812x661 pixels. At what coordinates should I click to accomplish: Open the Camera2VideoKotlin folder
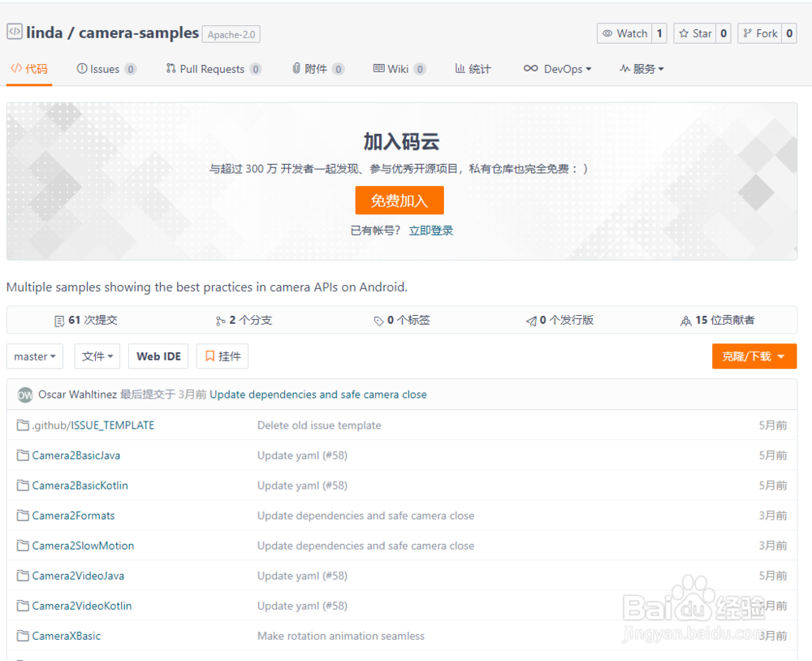pyautogui.click(x=82, y=606)
